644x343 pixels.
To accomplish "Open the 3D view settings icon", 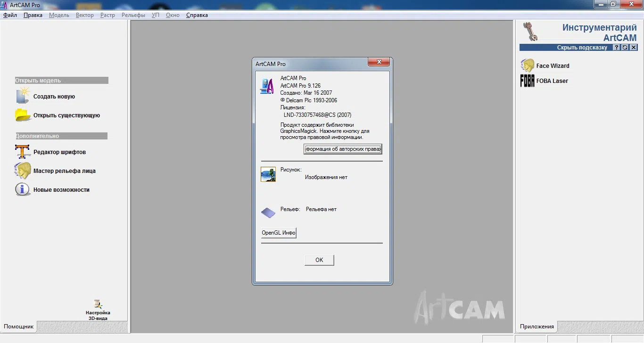I will pos(98,305).
